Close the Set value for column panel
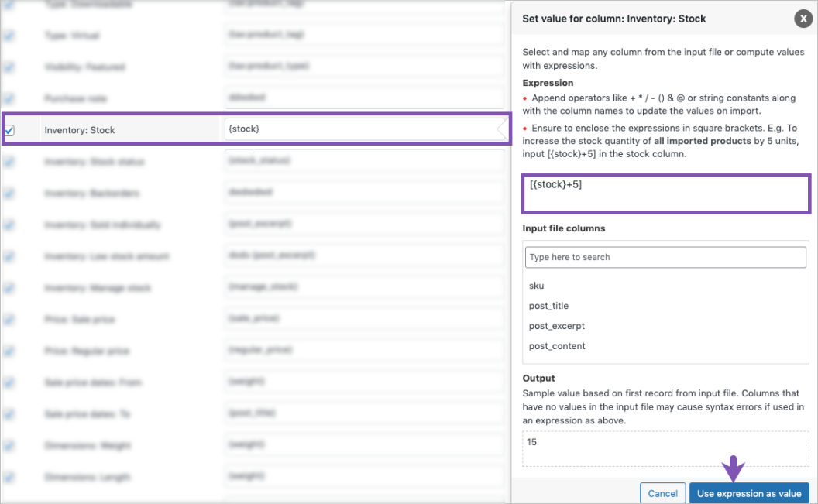This screenshot has width=818, height=504. pyautogui.click(x=803, y=19)
